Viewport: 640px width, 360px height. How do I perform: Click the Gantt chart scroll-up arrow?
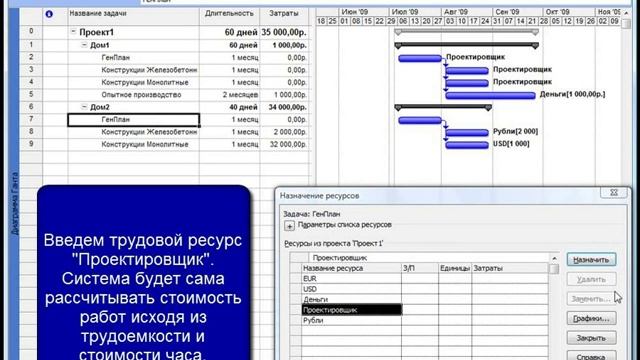pyautogui.click(x=627, y=13)
